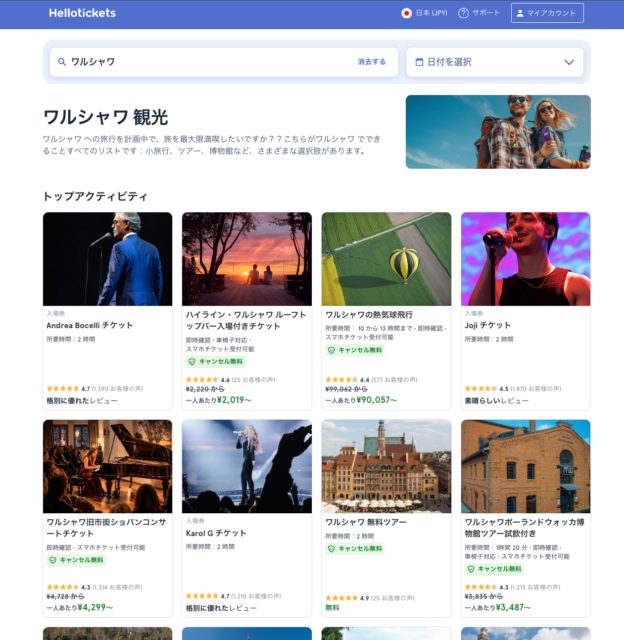Open ワルシャワポーランドウォッカ博物館ツアー title

(524, 528)
